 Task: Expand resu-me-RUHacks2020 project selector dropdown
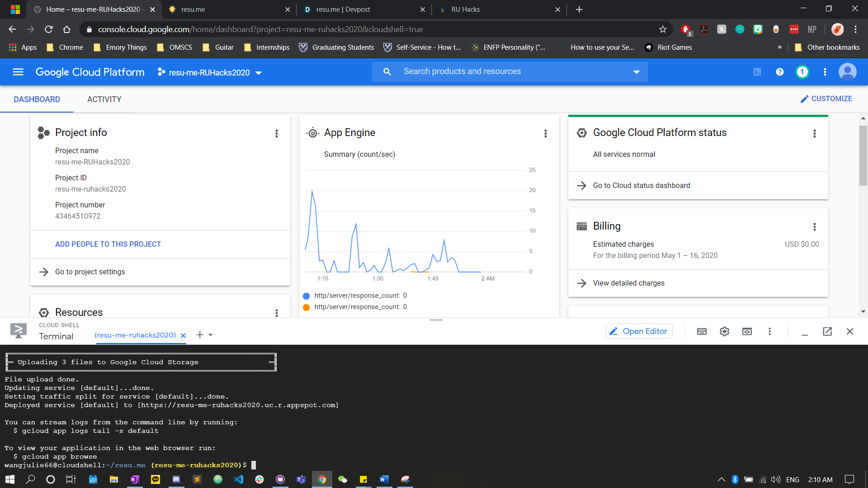point(259,73)
